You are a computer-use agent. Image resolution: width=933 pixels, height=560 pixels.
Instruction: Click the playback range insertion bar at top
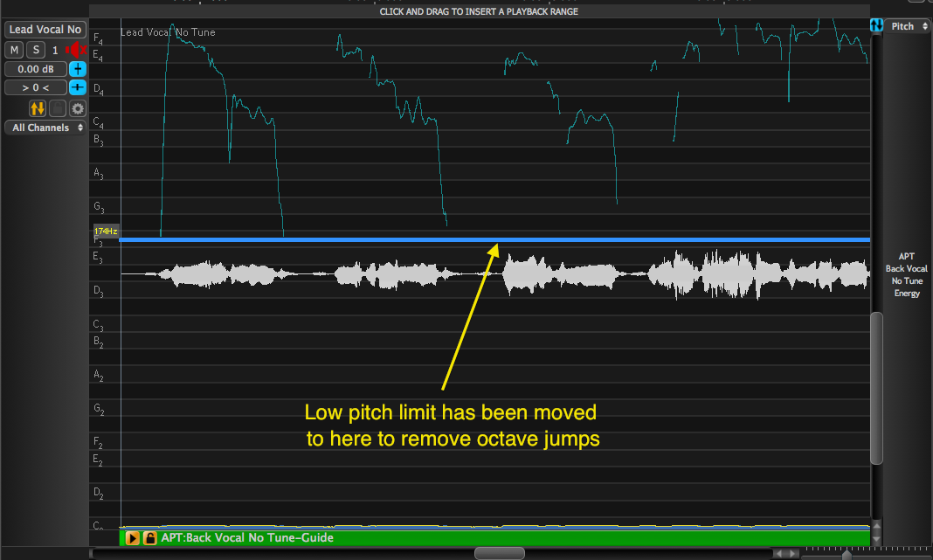[x=479, y=11]
